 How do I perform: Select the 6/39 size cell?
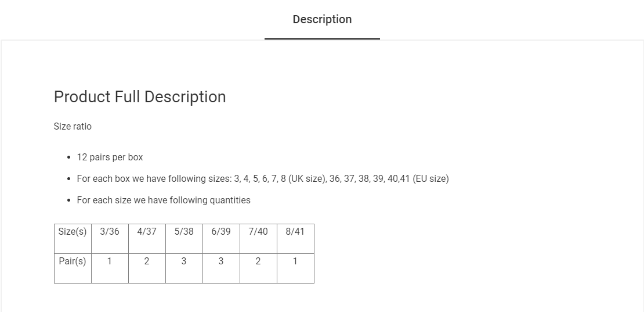pos(221,232)
